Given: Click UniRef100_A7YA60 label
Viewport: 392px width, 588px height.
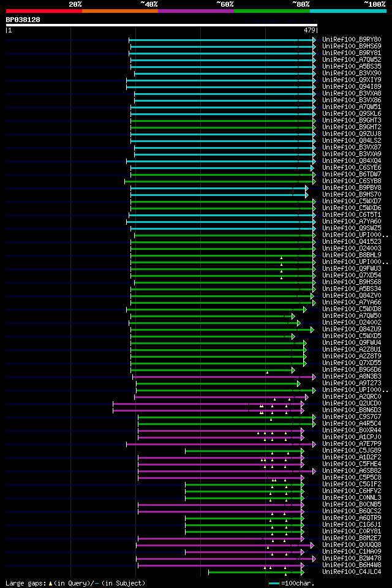Looking at the screenshot, I should click(352, 222).
